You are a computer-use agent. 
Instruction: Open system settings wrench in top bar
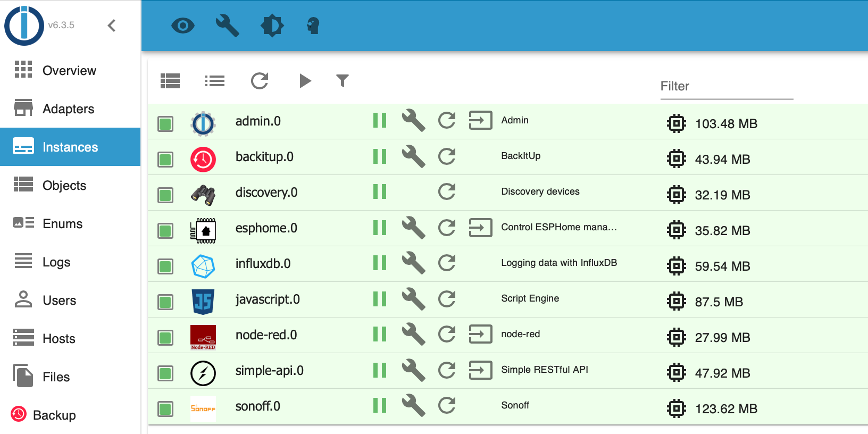coord(227,26)
